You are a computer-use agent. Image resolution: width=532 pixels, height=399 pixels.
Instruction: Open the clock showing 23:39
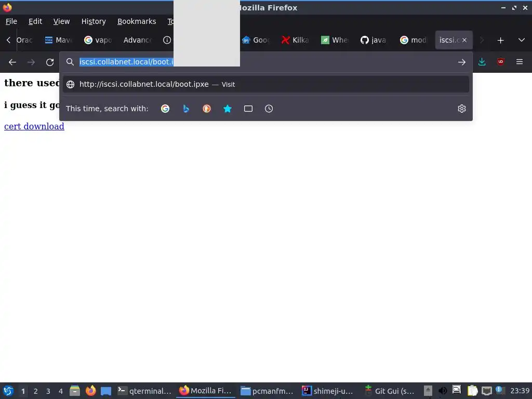pos(520,391)
